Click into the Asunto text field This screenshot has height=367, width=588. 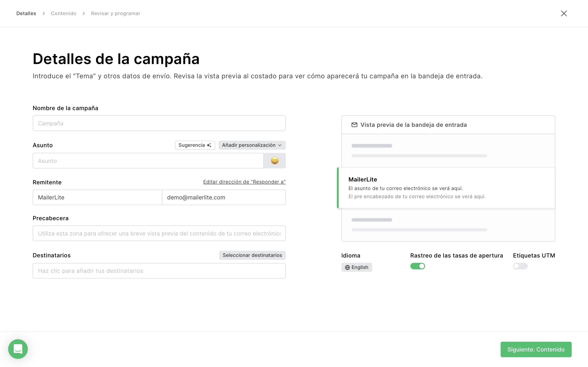[148, 161]
